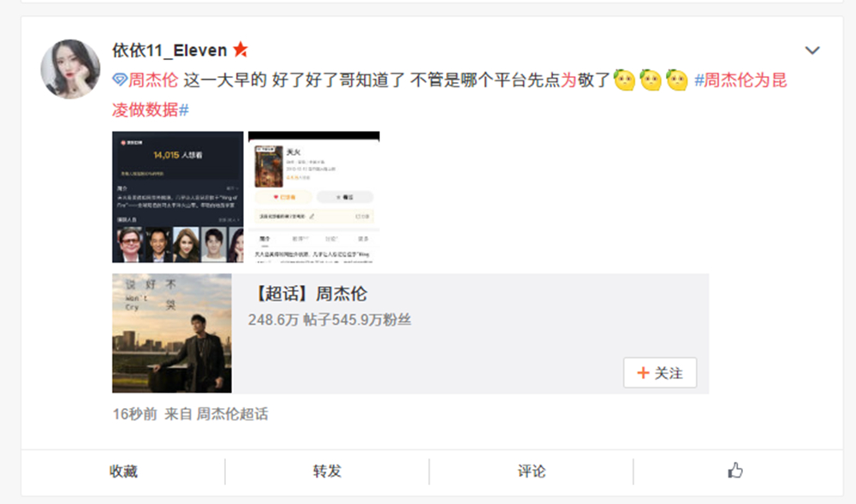The width and height of the screenshot is (856, 504).
Task: Open the 【超话】周杰伦 card title
Action: [x=309, y=294]
